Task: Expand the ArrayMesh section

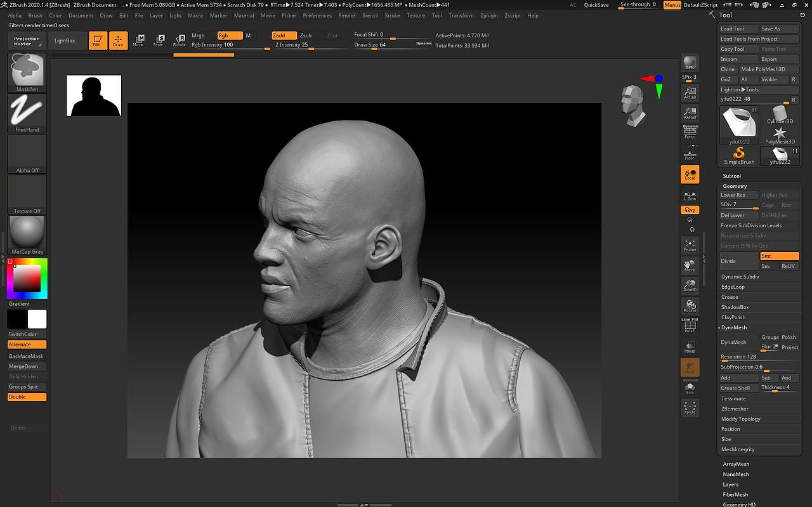Action: click(736, 464)
